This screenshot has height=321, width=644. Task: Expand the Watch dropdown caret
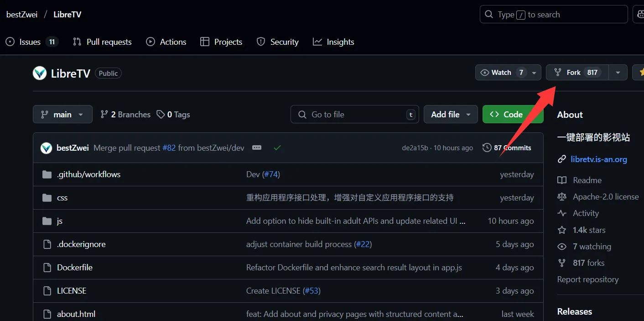(535, 73)
